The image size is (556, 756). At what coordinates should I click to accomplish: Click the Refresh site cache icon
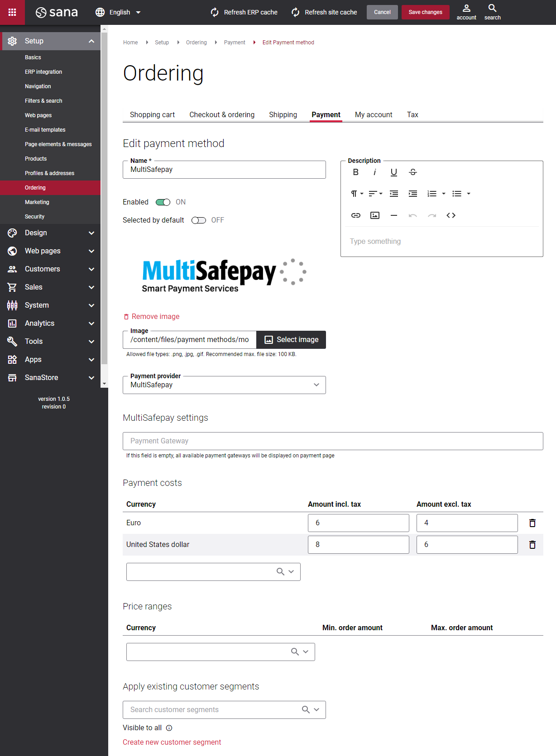[x=296, y=12]
